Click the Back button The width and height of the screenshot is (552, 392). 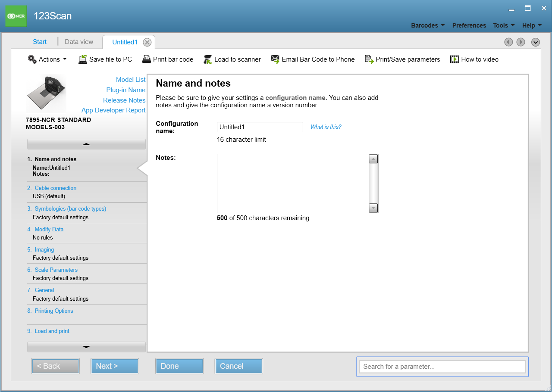tap(56, 366)
